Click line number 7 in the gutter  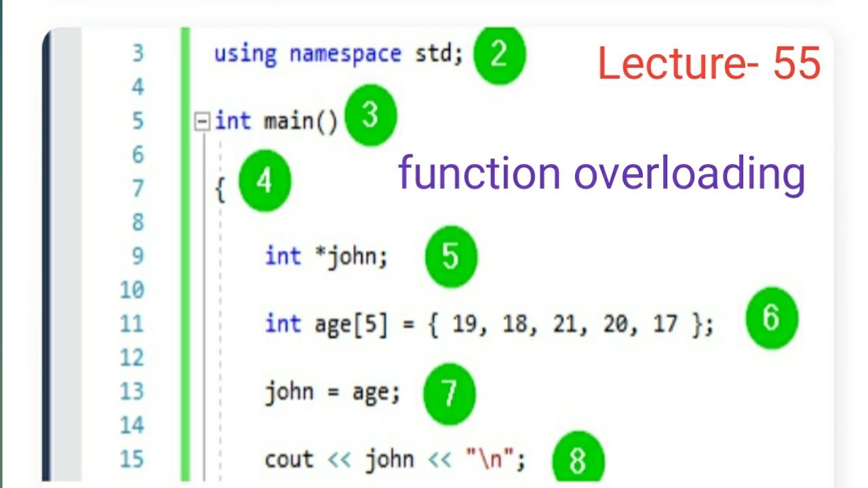138,188
